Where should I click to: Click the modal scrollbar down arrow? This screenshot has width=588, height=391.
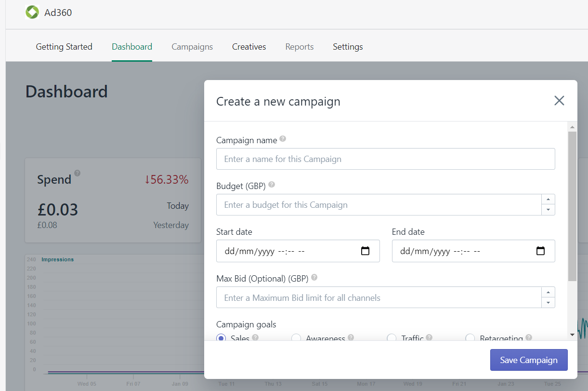coord(572,334)
